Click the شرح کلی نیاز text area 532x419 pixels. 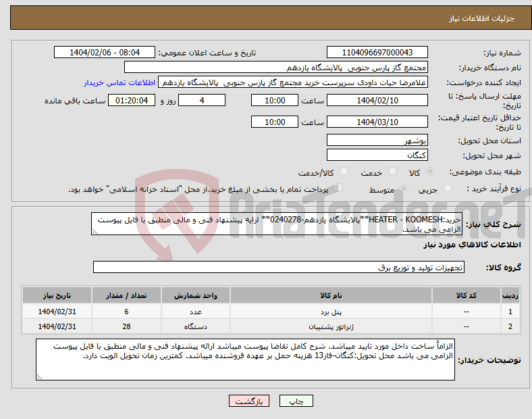click(277, 224)
